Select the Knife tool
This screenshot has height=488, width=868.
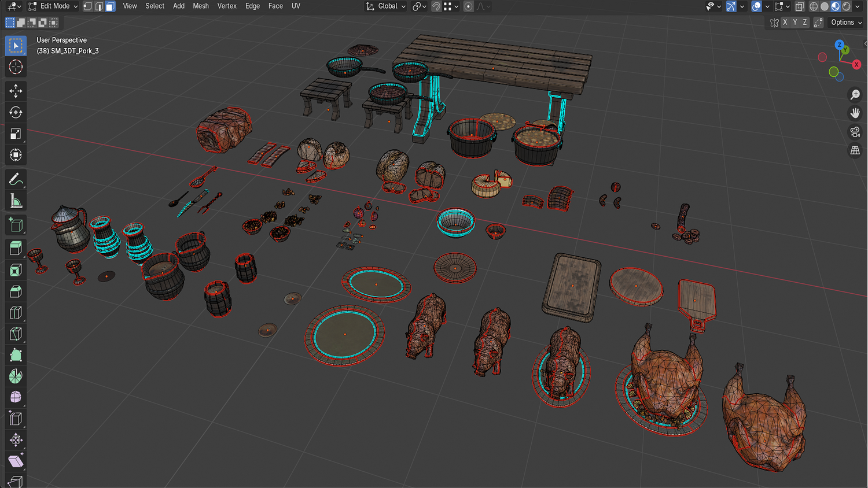tap(16, 334)
